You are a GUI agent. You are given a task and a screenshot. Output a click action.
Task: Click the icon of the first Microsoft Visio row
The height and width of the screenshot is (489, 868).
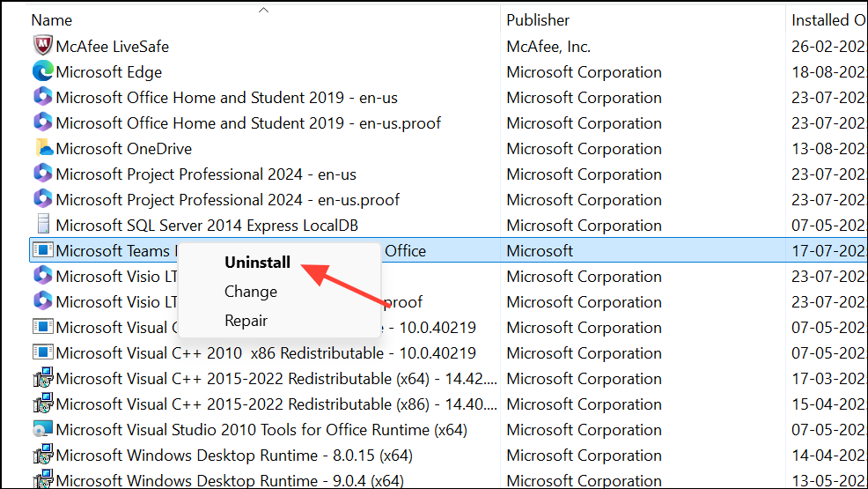click(42, 276)
